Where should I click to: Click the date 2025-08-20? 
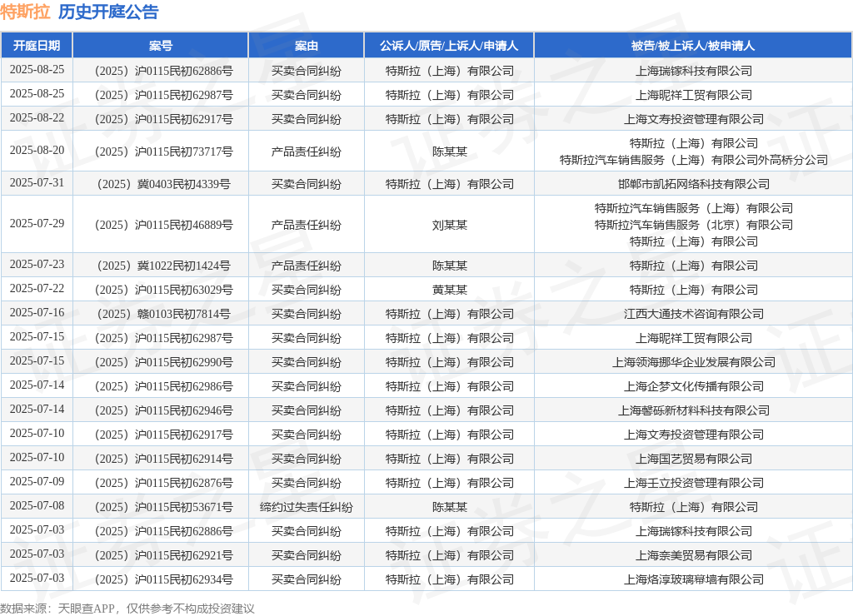pyautogui.click(x=37, y=151)
